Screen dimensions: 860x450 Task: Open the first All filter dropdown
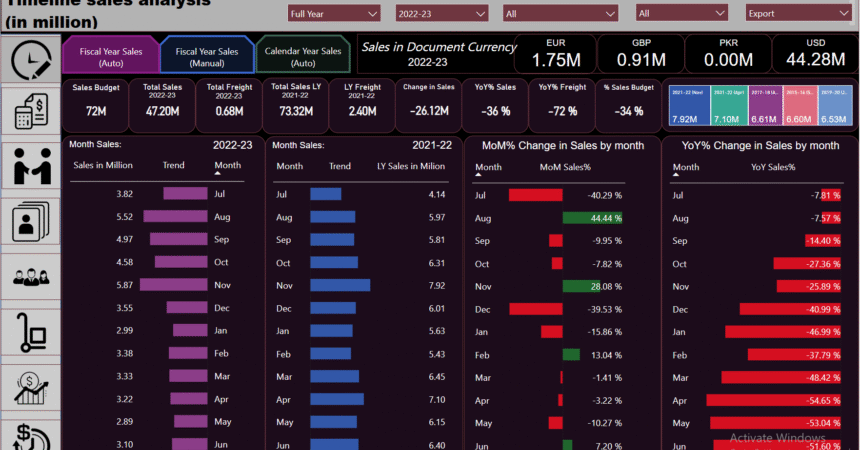(x=551, y=14)
